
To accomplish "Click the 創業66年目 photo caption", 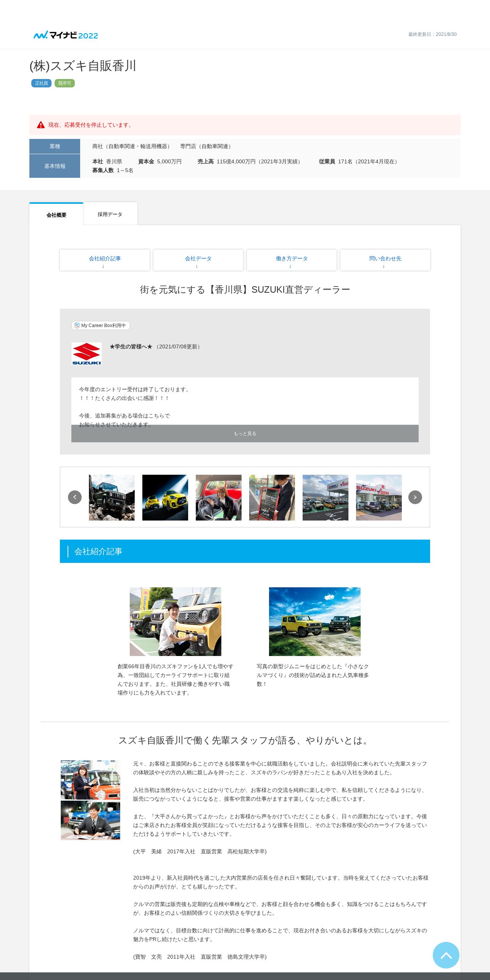I will 176,679.
